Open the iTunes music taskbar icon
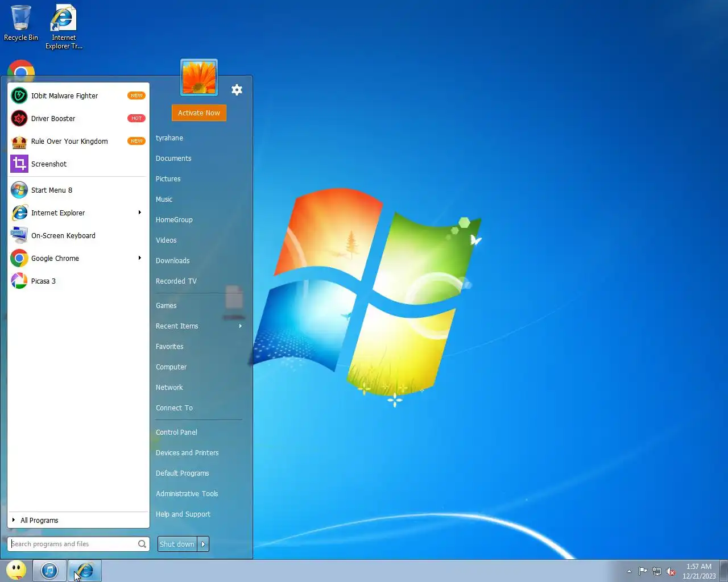This screenshot has width=728, height=582. (x=49, y=571)
